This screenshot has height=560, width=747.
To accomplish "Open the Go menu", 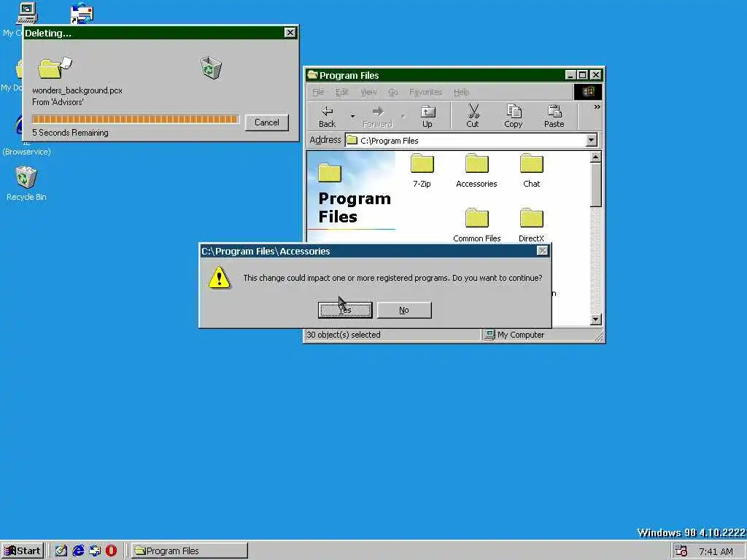I will pyautogui.click(x=393, y=92).
